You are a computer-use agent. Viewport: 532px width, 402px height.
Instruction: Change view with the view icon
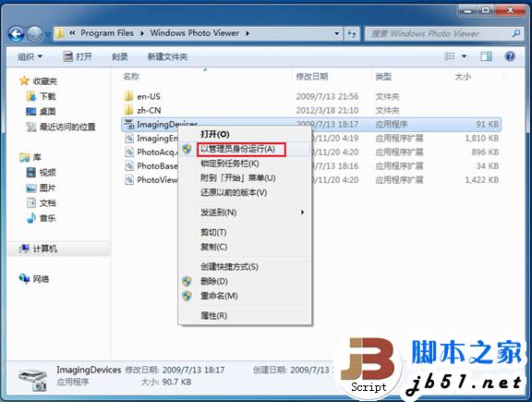[450, 56]
